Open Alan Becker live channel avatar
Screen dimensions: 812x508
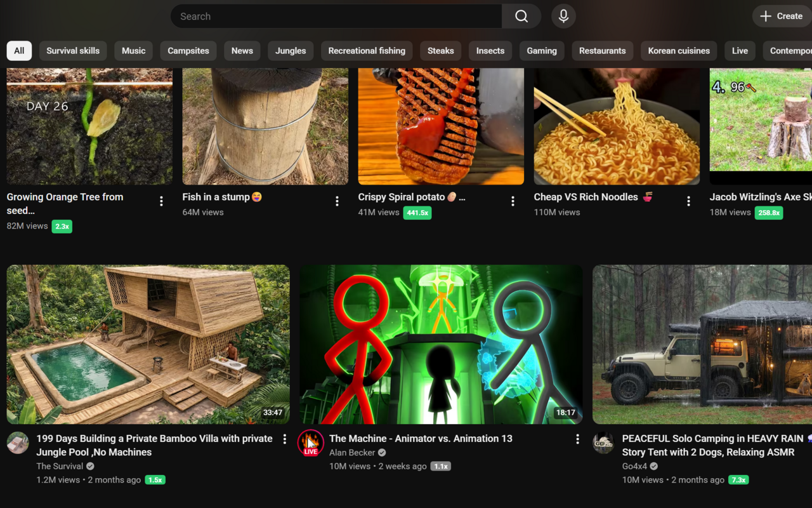[x=311, y=443]
